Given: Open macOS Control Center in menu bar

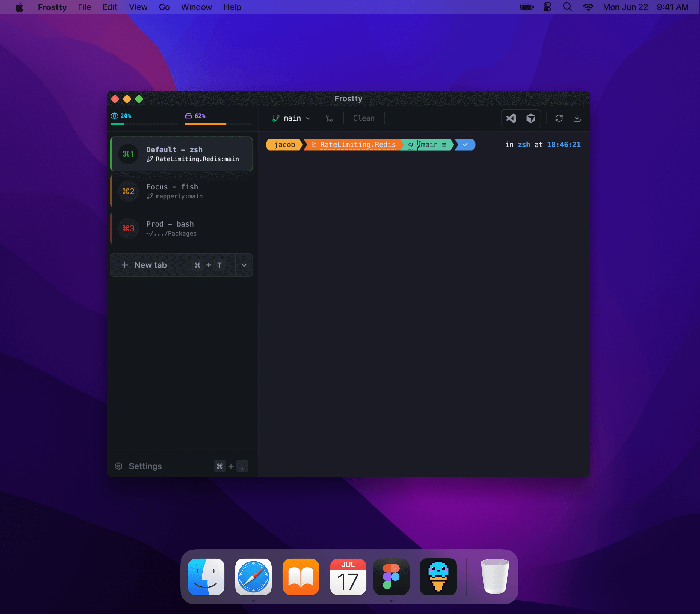Looking at the screenshot, I should 547,7.
